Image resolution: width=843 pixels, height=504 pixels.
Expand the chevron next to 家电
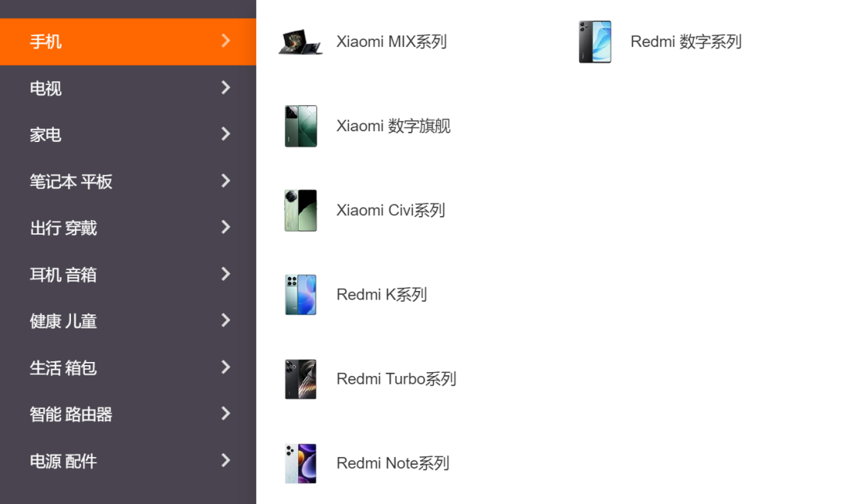click(x=226, y=133)
